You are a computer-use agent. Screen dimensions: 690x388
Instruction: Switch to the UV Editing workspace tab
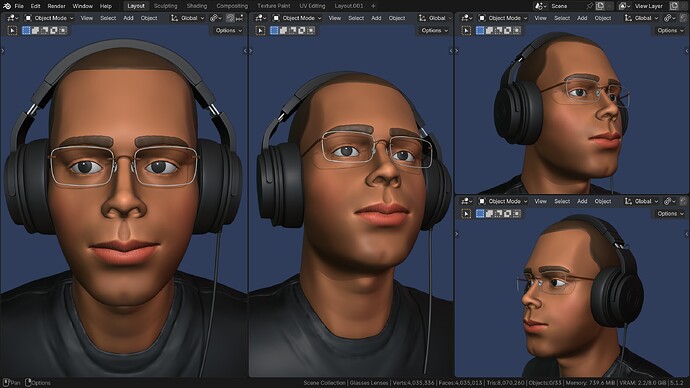coord(312,6)
